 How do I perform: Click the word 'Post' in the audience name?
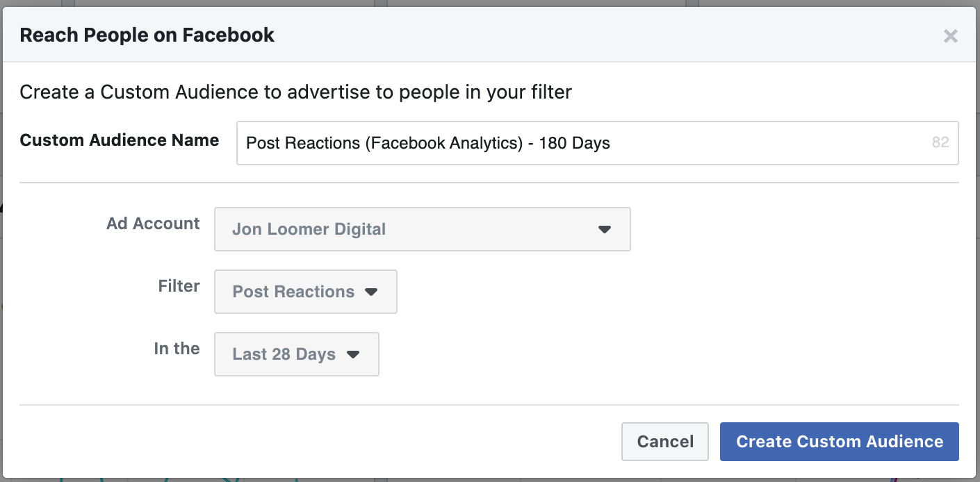(262, 143)
